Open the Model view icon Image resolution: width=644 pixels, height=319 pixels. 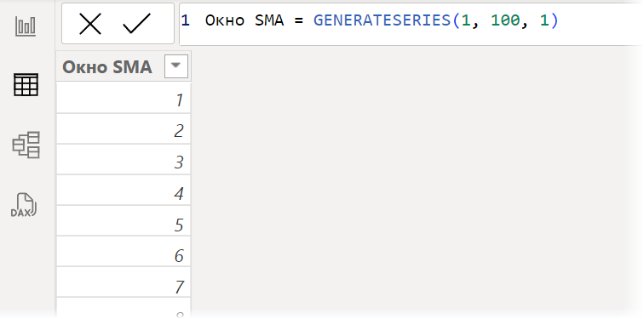26,145
